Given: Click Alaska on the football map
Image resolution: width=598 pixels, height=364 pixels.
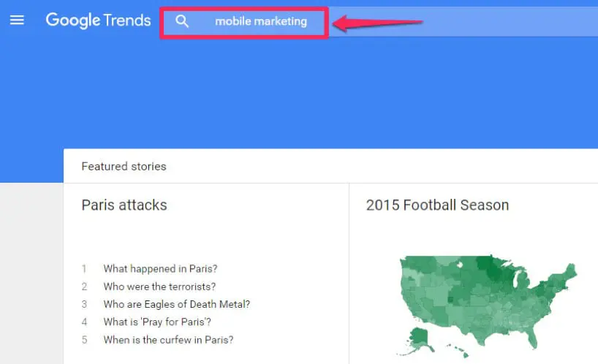Looking at the screenshot, I should tap(419, 339).
